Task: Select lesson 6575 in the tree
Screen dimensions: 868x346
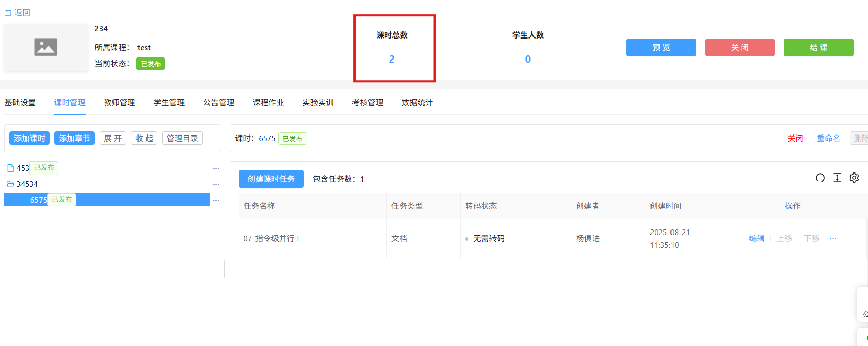Action: point(38,200)
